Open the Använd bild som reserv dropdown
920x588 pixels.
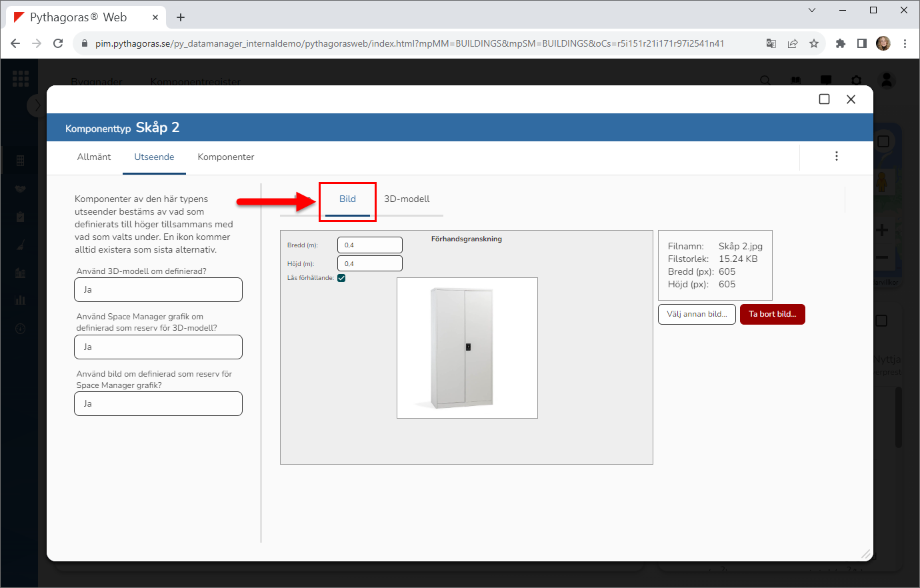click(158, 404)
